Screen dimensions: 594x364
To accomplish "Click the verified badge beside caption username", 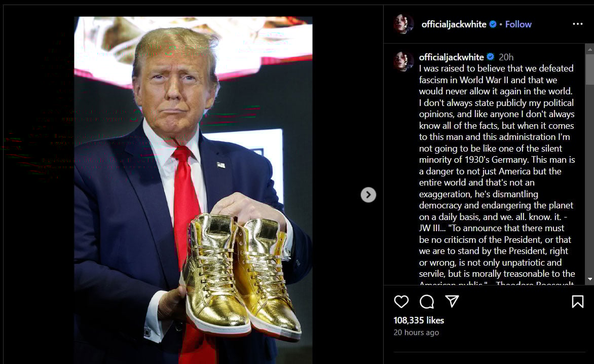I will click(490, 57).
